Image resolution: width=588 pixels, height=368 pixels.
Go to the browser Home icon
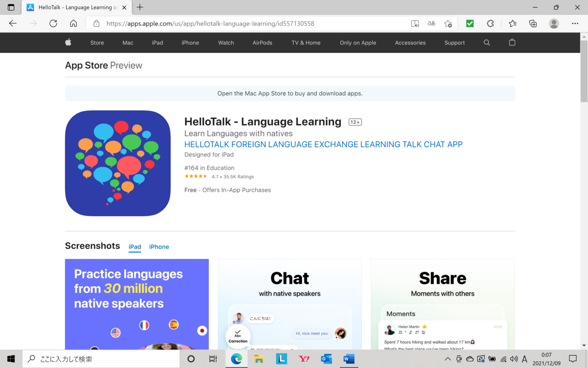pyautogui.click(x=73, y=24)
